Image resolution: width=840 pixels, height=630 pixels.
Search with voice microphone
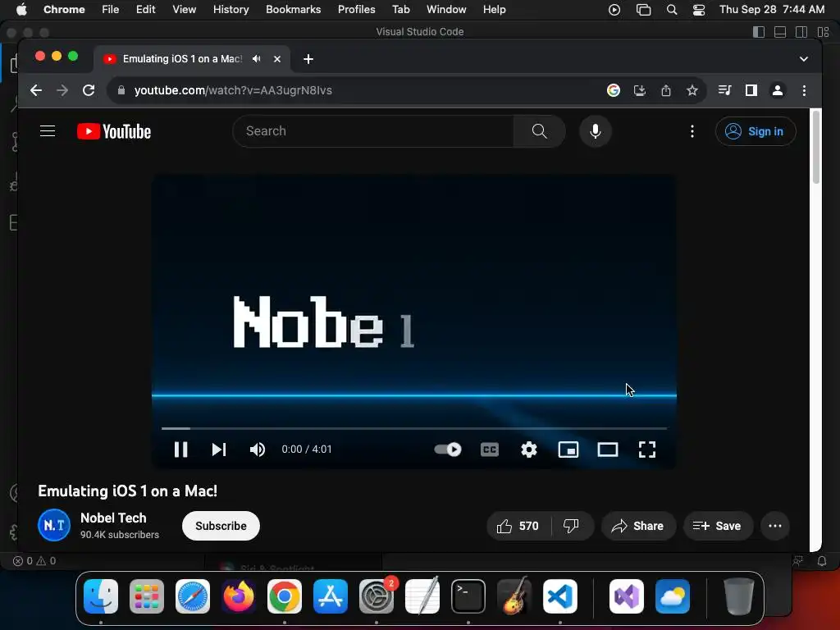[596, 131]
